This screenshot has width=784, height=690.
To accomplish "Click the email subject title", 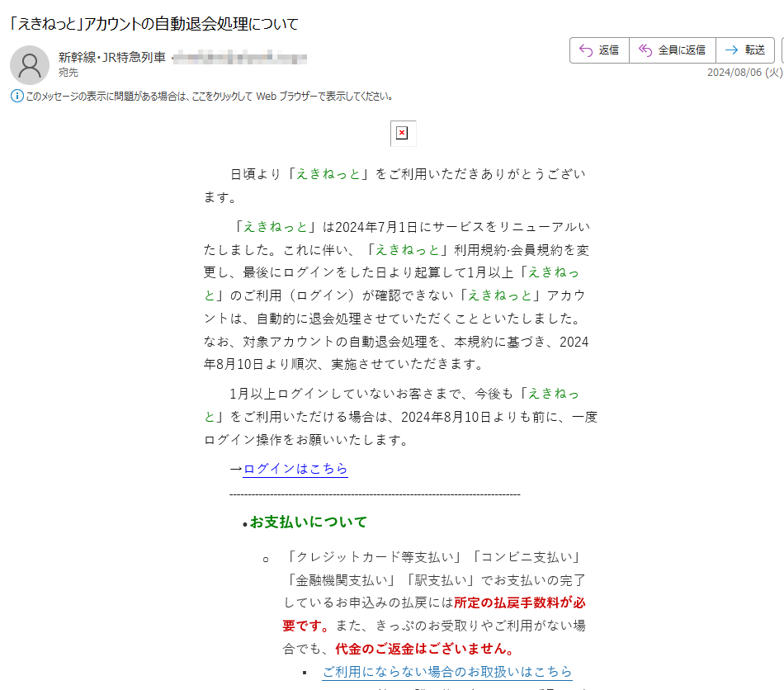I will 154,23.
